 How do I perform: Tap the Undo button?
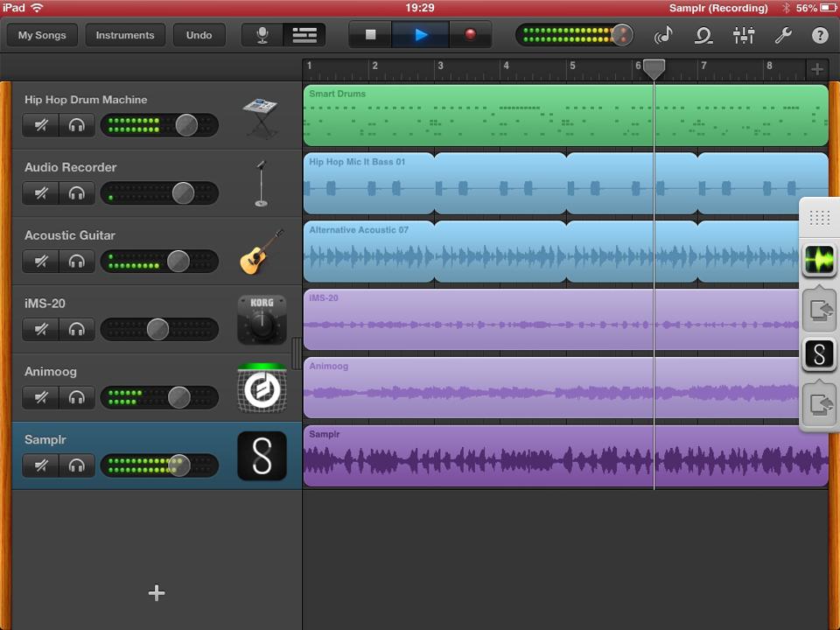(x=199, y=35)
